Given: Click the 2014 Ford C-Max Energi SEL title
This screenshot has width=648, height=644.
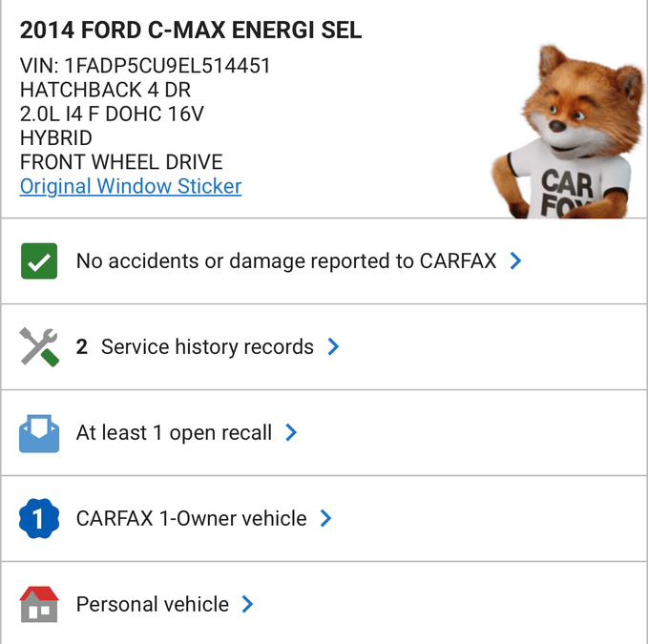Looking at the screenshot, I should [191, 30].
